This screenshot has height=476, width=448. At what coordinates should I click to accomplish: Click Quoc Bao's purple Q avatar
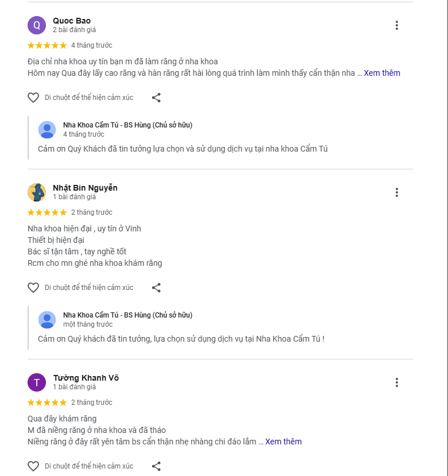37,25
